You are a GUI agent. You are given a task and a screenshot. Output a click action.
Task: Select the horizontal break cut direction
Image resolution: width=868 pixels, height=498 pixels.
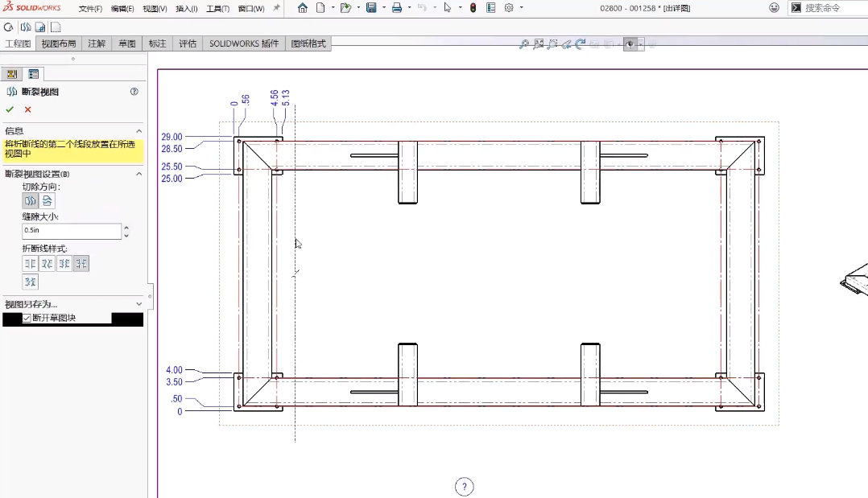48,200
